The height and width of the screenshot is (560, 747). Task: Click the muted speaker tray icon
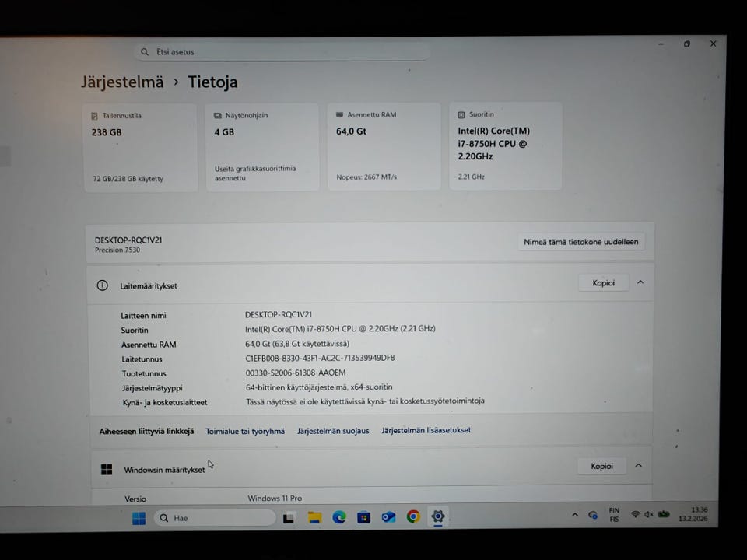pos(648,514)
